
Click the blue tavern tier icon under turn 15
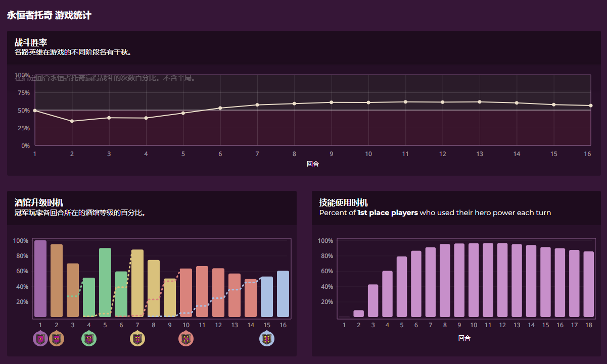(267, 338)
